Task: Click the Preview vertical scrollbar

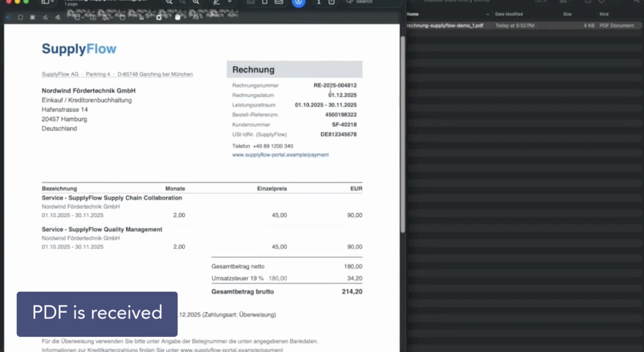Action: 403,134
